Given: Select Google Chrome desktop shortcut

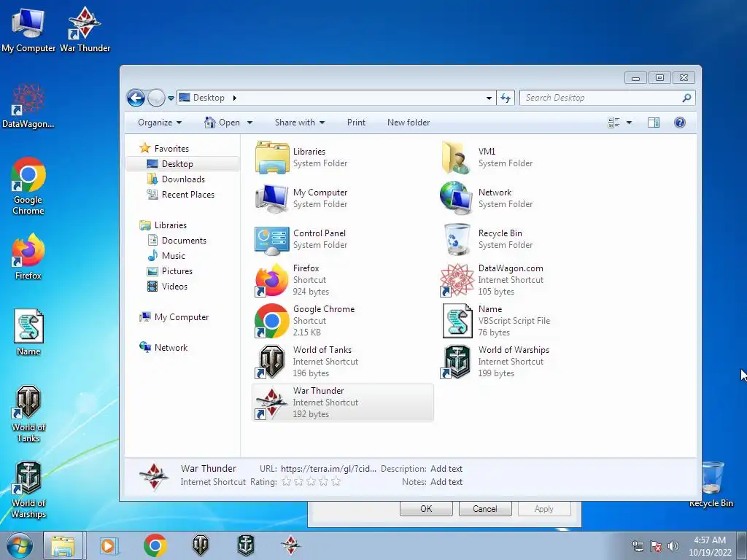Looking at the screenshot, I should (28, 186).
